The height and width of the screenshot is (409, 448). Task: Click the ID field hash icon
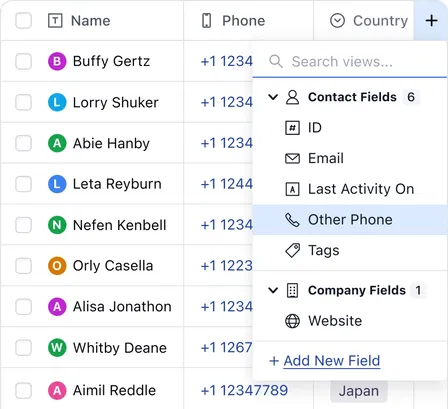[x=292, y=128]
